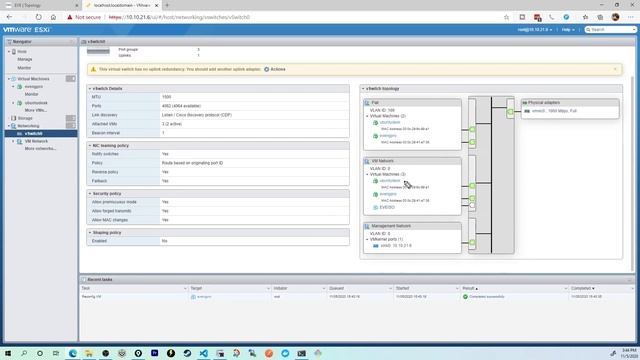Click the Actions link in warning banner
This screenshot has width=640, height=360.
278,69
